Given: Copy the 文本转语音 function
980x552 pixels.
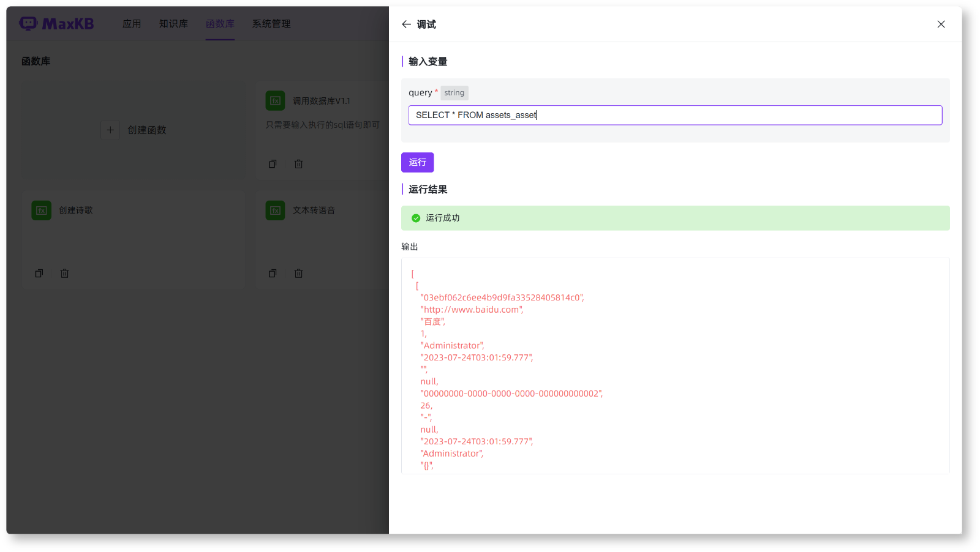Looking at the screenshot, I should (x=273, y=274).
